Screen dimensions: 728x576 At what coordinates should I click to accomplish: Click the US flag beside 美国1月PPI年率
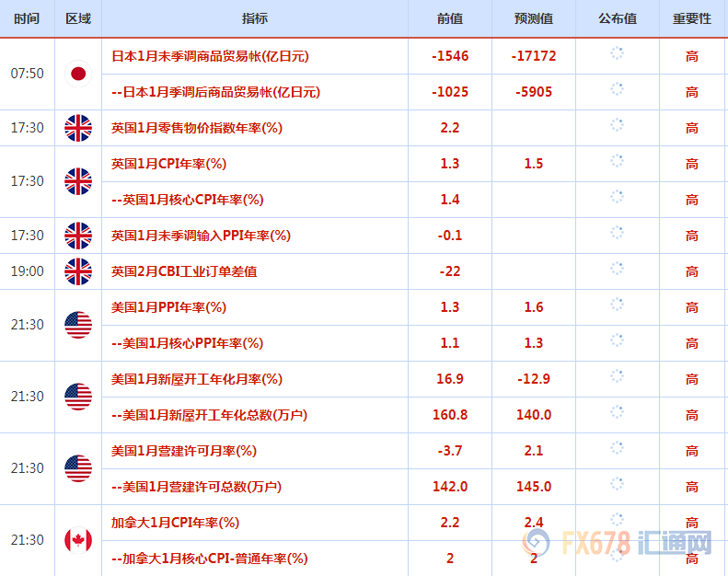(x=78, y=325)
